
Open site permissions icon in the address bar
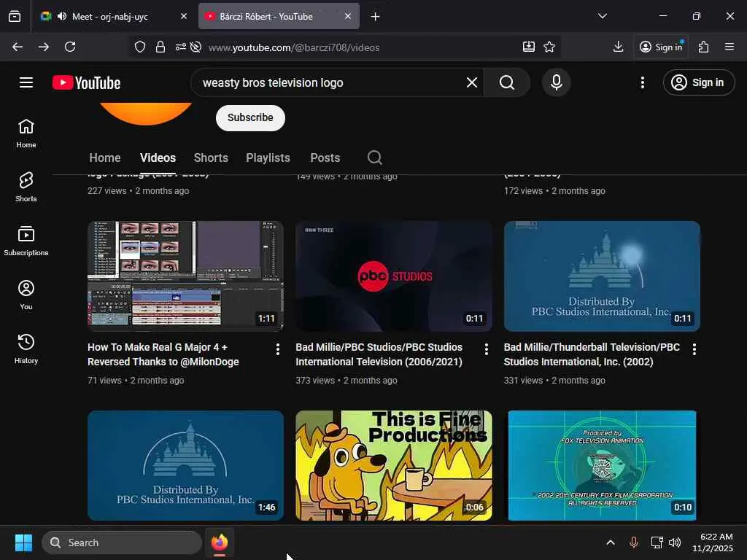[181, 47]
